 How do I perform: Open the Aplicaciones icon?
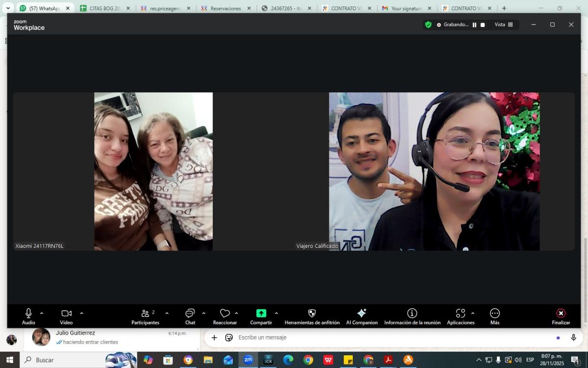tap(460, 314)
